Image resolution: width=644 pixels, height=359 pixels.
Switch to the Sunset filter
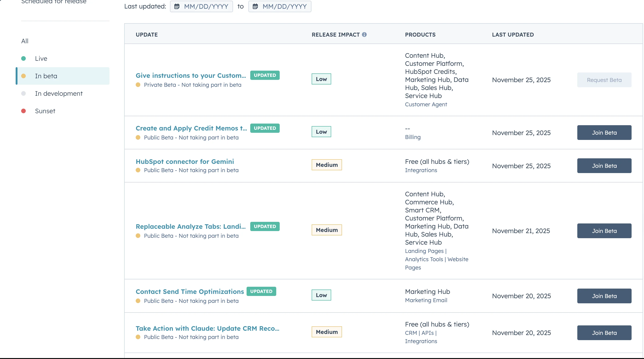click(x=45, y=111)
